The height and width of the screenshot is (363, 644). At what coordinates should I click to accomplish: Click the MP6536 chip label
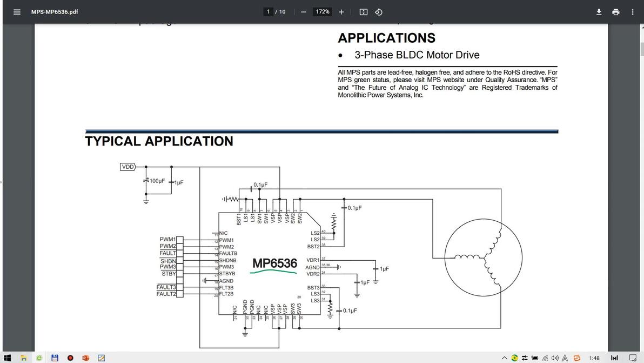click(274, 263)
